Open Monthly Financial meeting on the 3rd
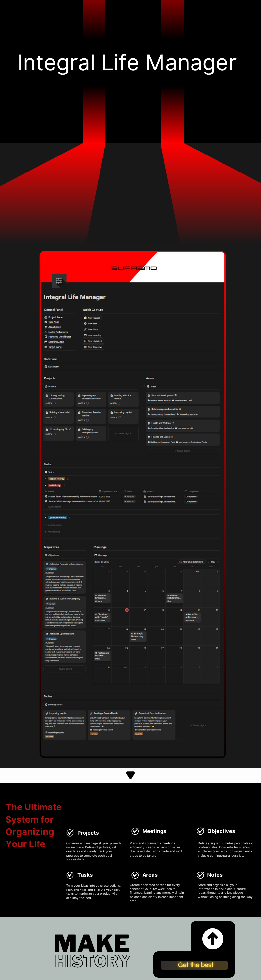The width and height of the screenshot is (261, 980). coord(102,598)
